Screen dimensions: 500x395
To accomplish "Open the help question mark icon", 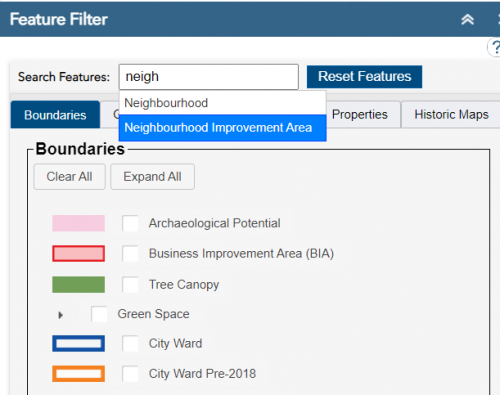I will (495, 47).
